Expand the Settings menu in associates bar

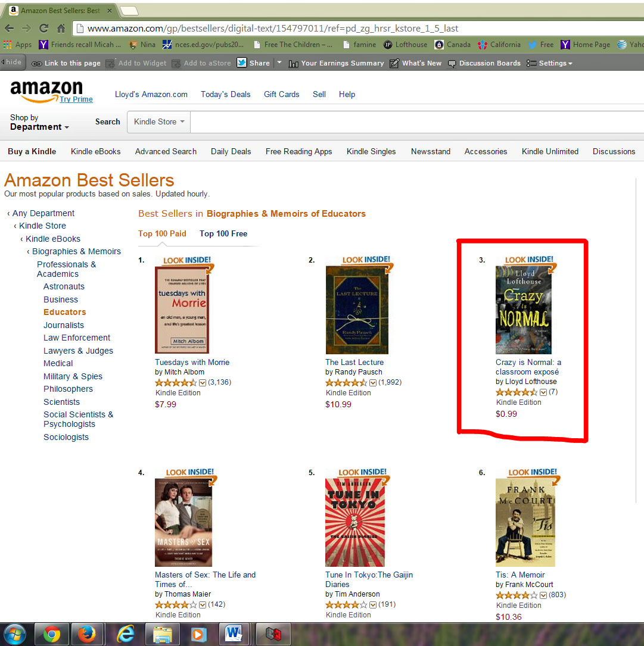pyautogui.click(x=550, y=63)
